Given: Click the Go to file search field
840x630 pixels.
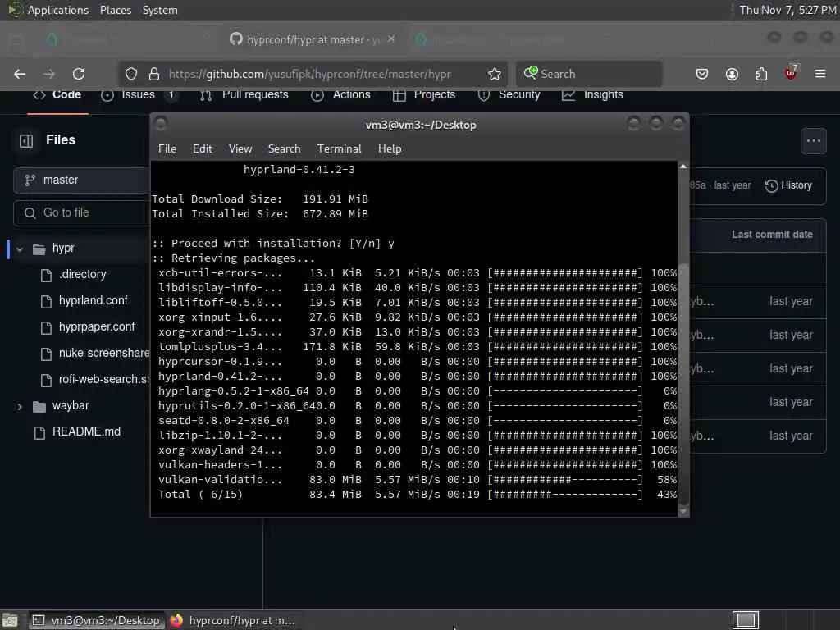Looking at the screenshot, I should tap(81, 212).
